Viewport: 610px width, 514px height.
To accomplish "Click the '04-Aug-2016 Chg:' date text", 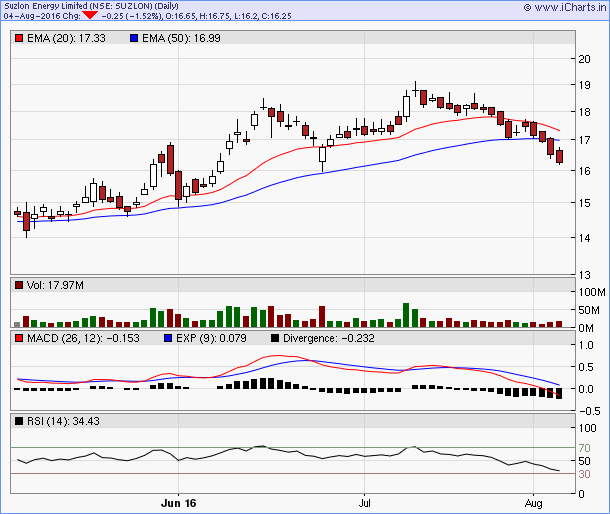I will [42, 16].
